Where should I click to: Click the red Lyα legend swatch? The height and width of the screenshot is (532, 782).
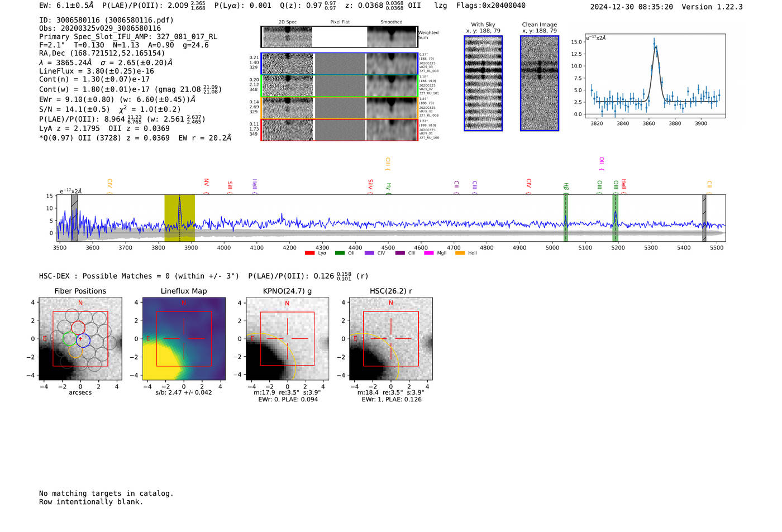tap(309, 253)
